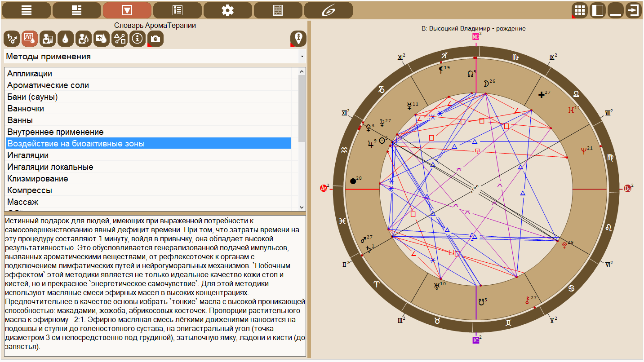Click the camera snapshot icon
Viewport: 644px width, 362px height.
click(x=155, y=39)
